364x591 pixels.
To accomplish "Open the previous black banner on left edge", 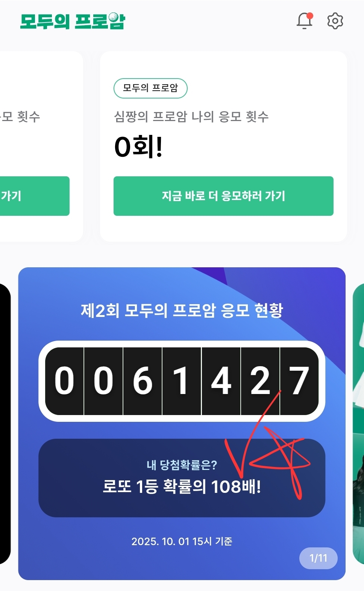I will pos(5,424).
